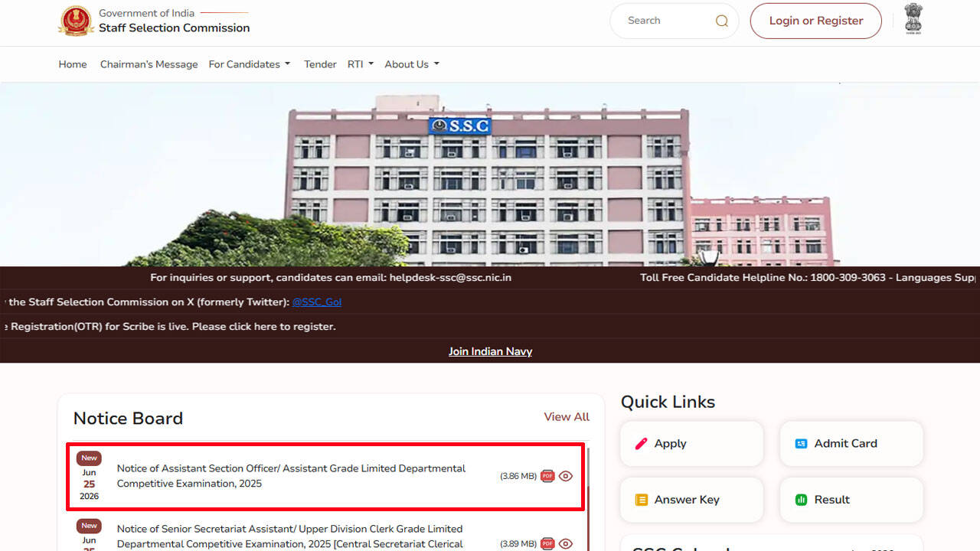Click the search magnifier icon
This screenshot has width=980, height=551.
click(x=721, y=21)
